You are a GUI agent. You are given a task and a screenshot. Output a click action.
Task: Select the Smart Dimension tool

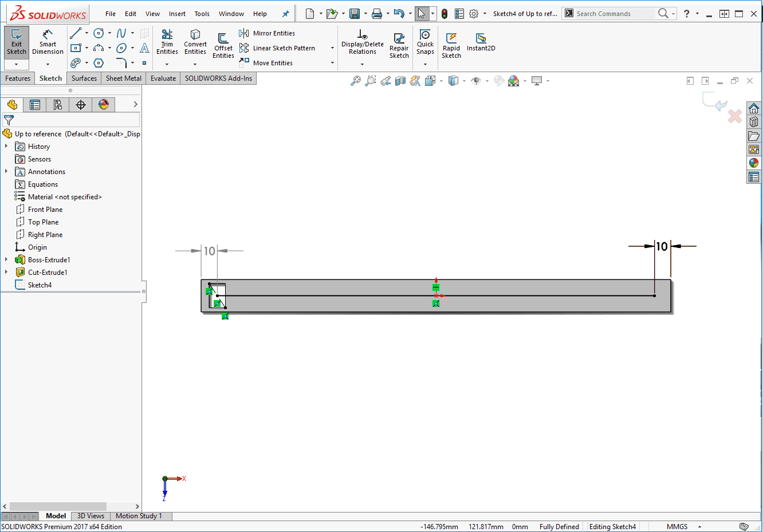point(48,42)
